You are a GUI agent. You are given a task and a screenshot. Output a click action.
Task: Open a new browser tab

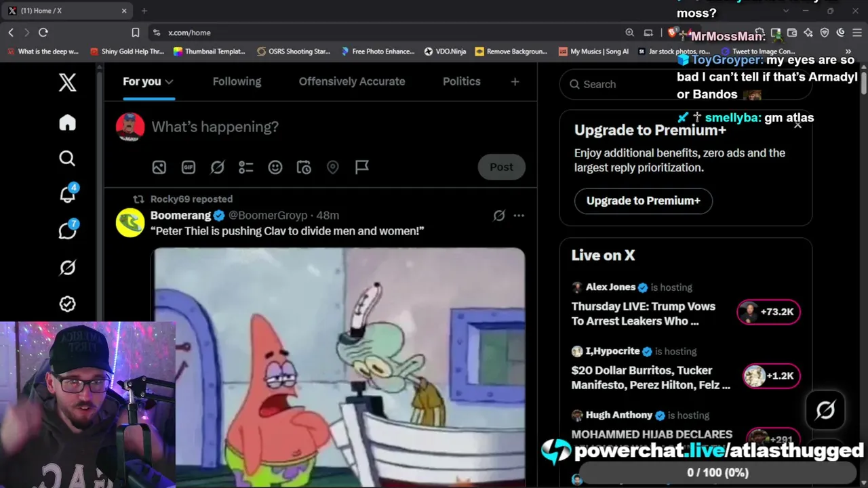click(x=144, y=11)
